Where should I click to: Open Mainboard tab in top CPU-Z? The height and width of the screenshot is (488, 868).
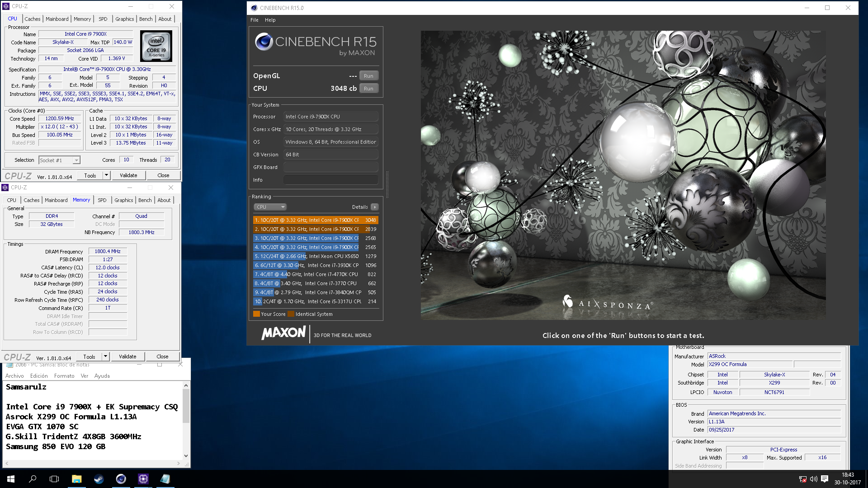57,19
